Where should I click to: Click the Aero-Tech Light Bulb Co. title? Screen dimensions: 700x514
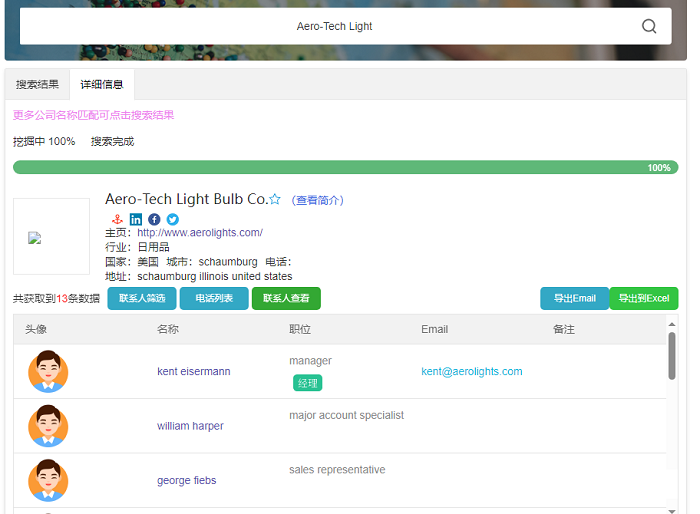coord(186,199)
